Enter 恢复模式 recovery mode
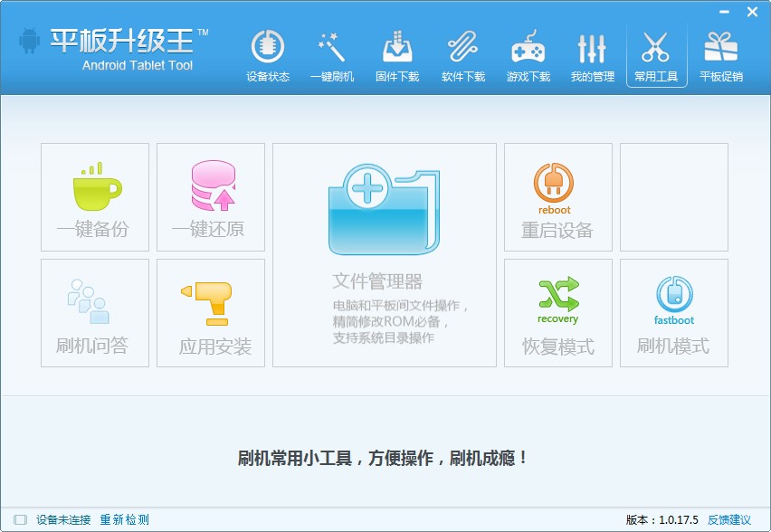Image resolution: width=771 pixels, height=532 pixels. (x=558, y=313)
